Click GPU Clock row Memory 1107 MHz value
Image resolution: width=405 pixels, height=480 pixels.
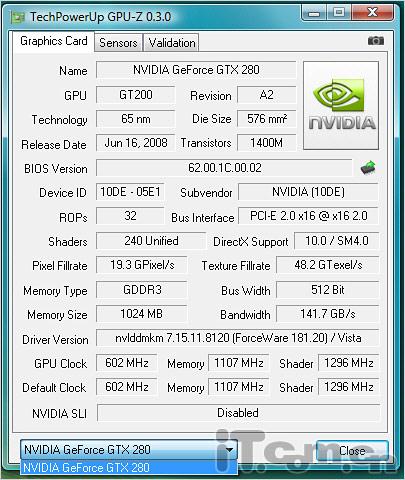(239, 362)
